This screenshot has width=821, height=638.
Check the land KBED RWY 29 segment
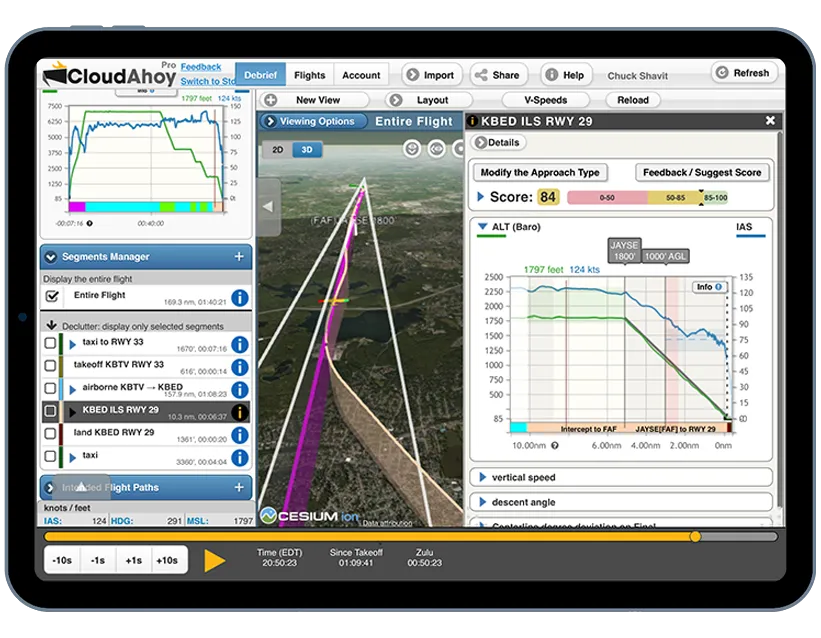50,434
